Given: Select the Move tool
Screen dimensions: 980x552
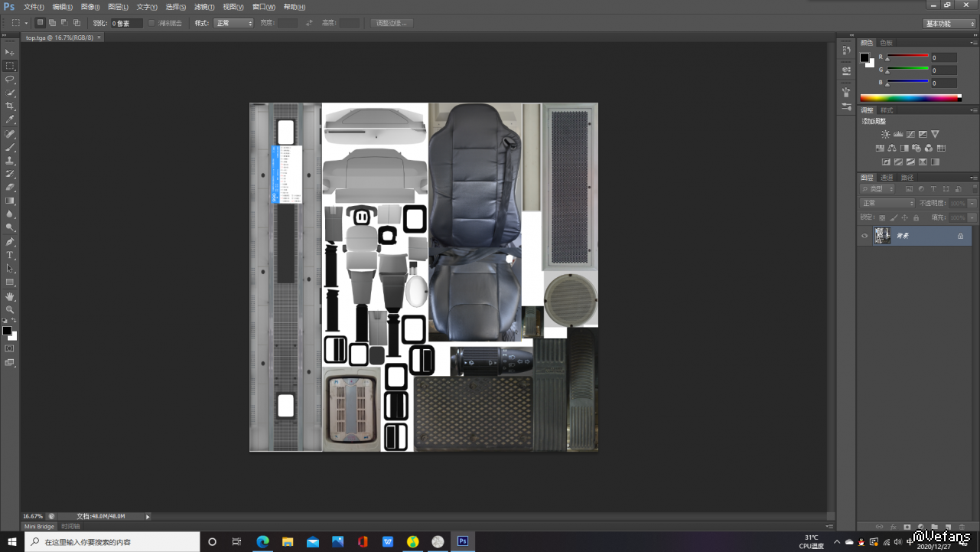Looking at the screenshot, I should [10, 52].
